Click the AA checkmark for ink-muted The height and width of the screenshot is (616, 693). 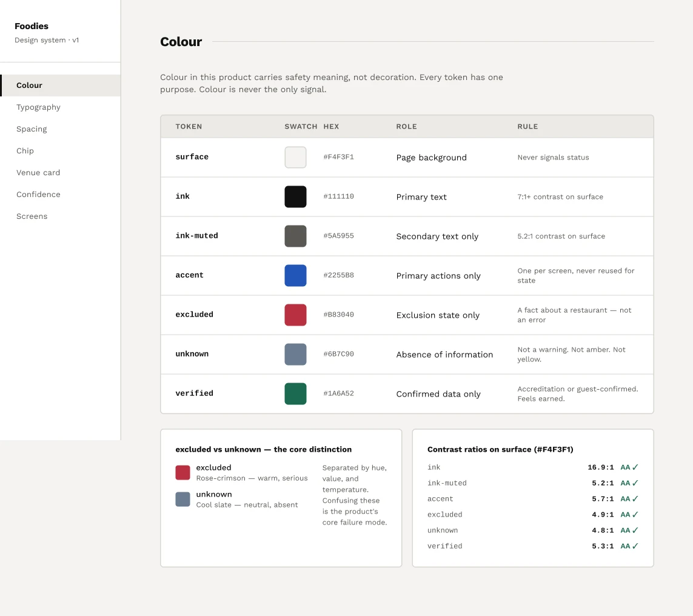pyautogui.click(x=629, y=483)
